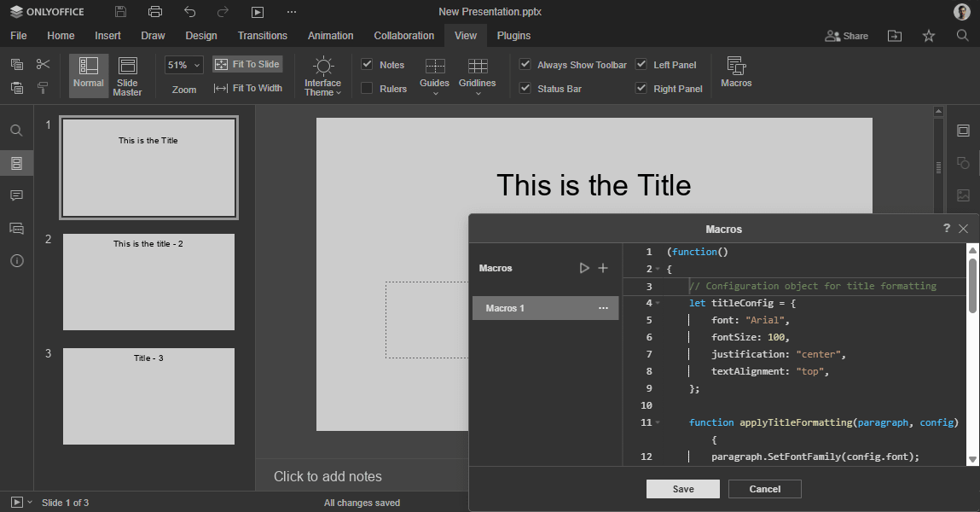Start slideshow from title bar icon
Screen dimensions: 980x512
(257, 12)
